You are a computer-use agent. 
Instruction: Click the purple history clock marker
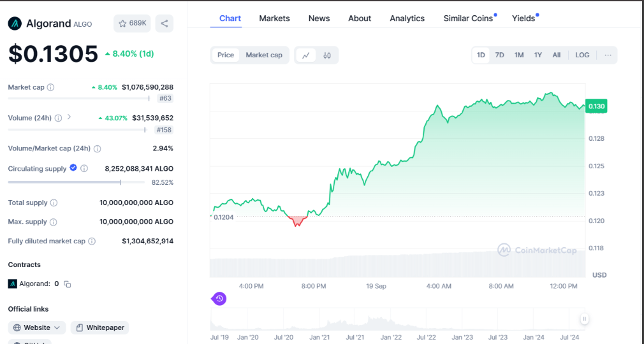point(219,298)
